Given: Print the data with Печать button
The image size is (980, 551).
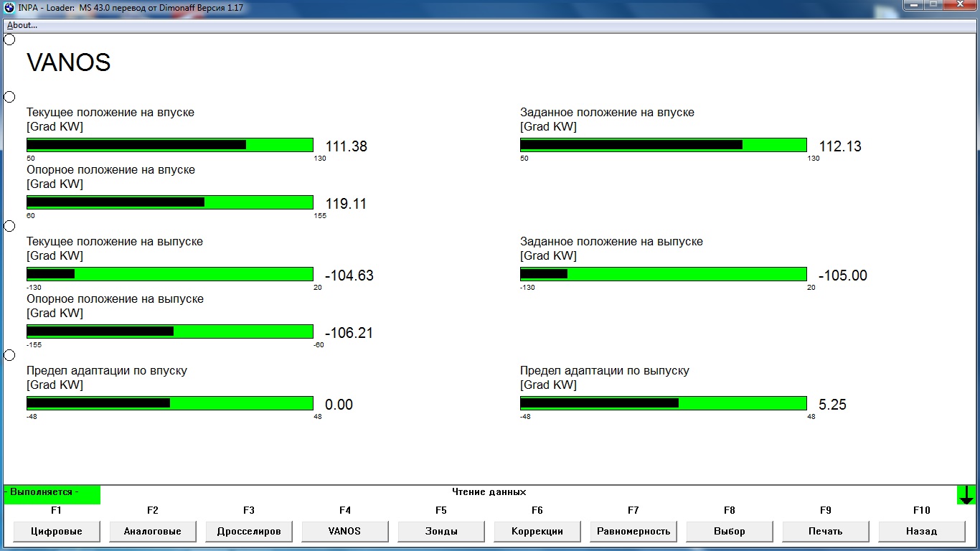Looking at the screenshot, I should point(826,532).
